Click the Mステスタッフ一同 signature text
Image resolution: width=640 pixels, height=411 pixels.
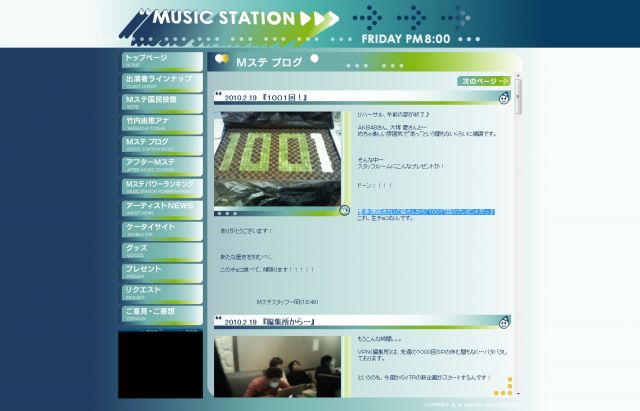tap(287, 302)
